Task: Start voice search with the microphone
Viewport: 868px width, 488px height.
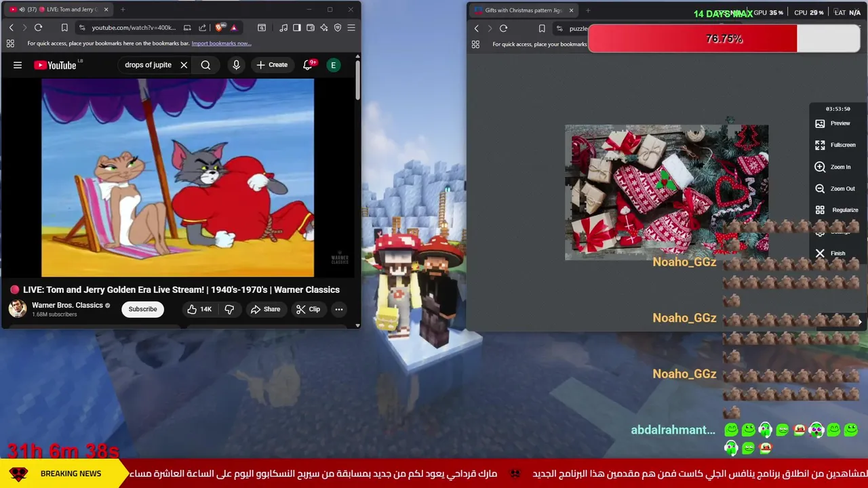Action: pyautogui.click(x=236, y=65)
